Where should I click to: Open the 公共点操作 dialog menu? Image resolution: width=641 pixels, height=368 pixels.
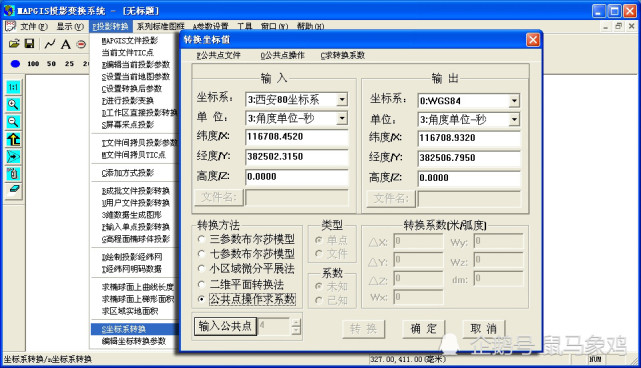tap(282, 55)
